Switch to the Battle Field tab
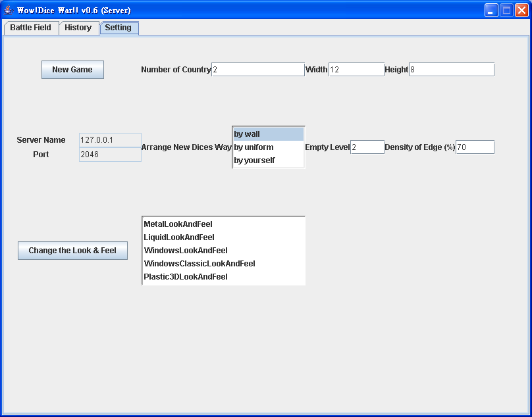Screen dimensions: 532x417 pyautogui.click(x=30, y=28)
